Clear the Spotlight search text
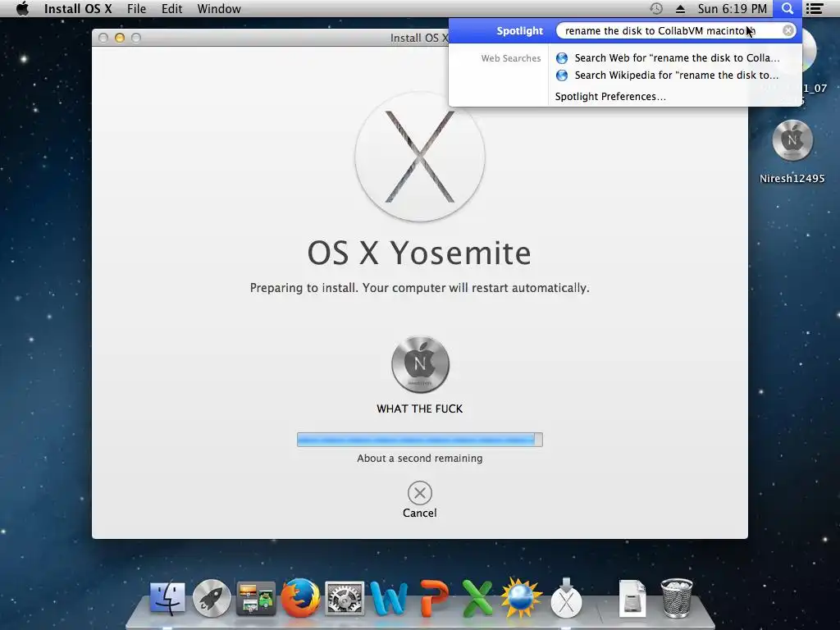This screenshot has height=630, width=840. point(788,30)
